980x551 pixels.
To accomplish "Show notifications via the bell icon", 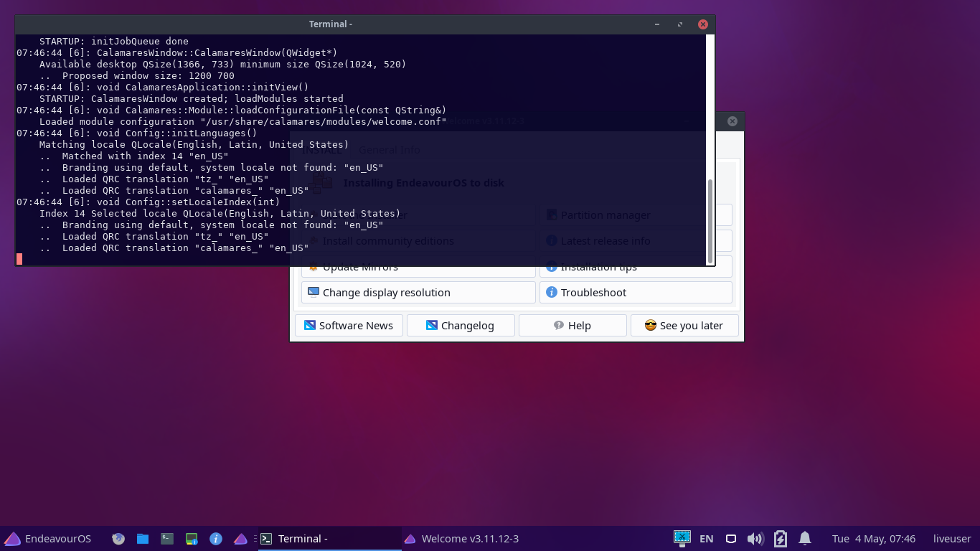I will [x=805, y=538].
